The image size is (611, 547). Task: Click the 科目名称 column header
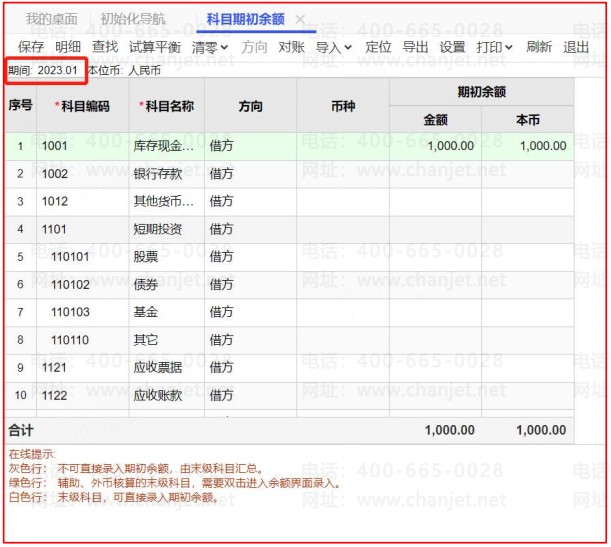[x=167, y=106]
